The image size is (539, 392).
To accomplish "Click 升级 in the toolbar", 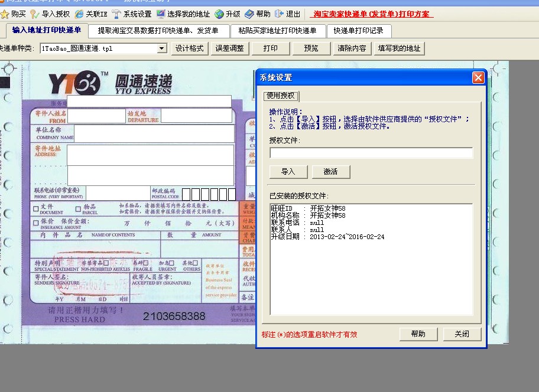I will pos(233,14).
